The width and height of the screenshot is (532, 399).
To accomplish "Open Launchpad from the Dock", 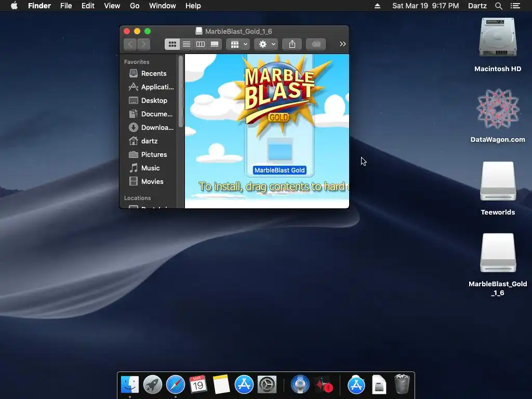I will tap(153, 385).
